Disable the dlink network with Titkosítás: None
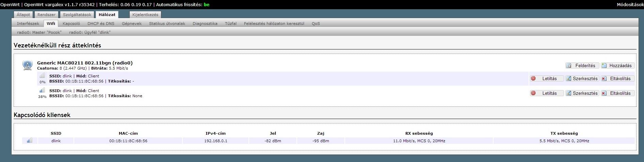This screenshot has height=162, width=644. click(546, 93)
